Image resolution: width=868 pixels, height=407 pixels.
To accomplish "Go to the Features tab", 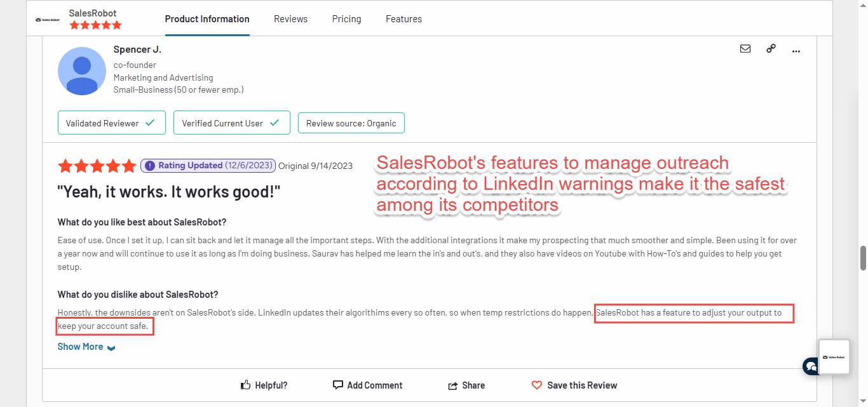I will point(403,18).
